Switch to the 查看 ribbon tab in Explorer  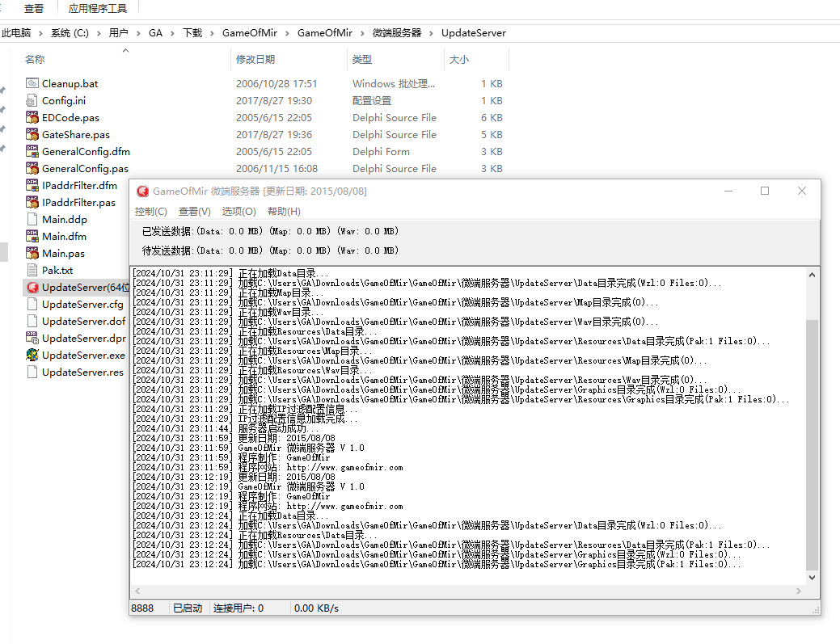(x=34, y=9)
